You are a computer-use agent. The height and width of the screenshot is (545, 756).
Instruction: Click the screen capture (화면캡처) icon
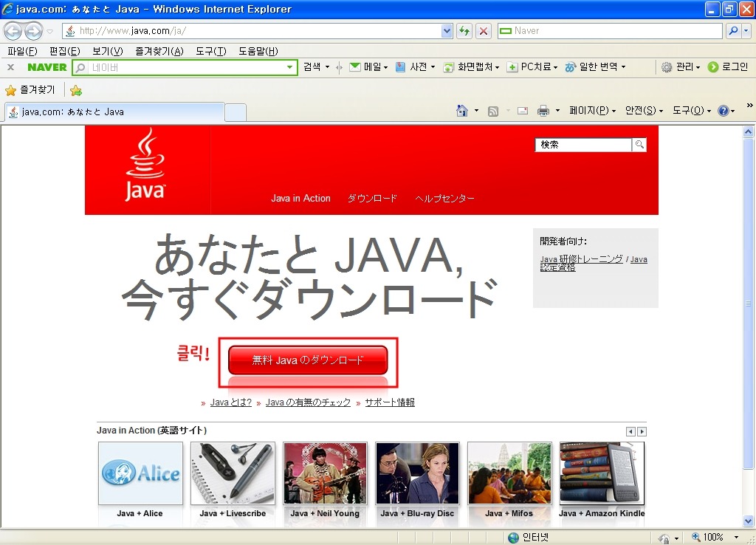pos(448,67)
